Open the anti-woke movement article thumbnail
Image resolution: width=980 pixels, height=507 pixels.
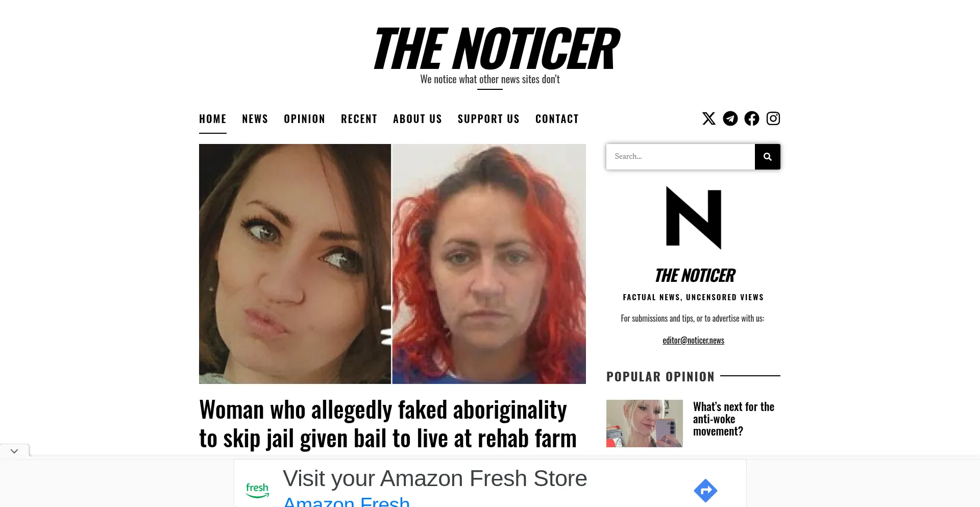(645, 423)
